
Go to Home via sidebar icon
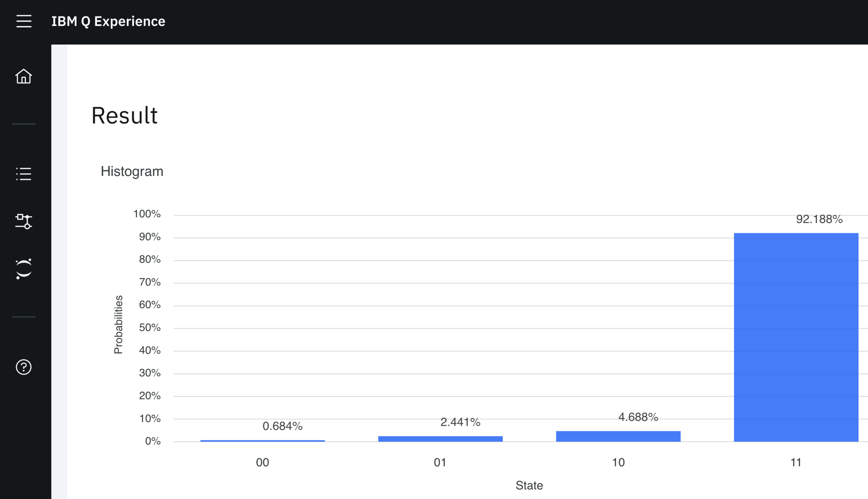pos(24,76)
